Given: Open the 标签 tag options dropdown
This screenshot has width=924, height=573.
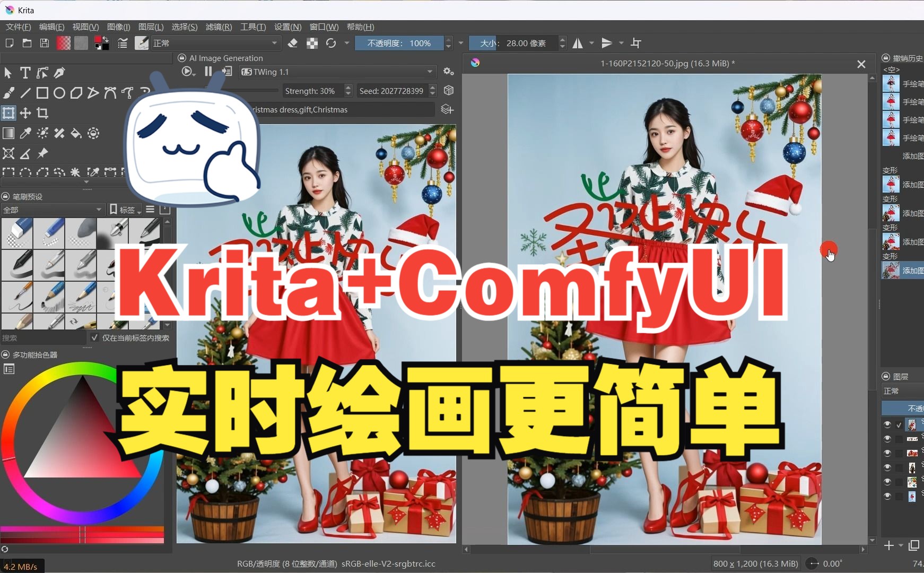Looking at the screenshot, I should [x=126, y=210].
